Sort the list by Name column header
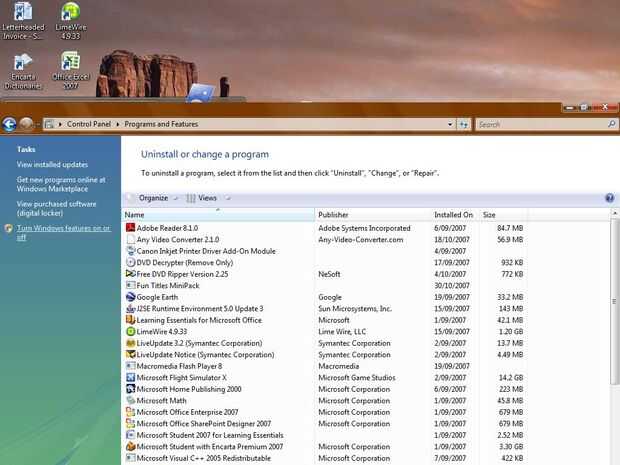The width and height of the screenshot is (620, 465). 218,215
